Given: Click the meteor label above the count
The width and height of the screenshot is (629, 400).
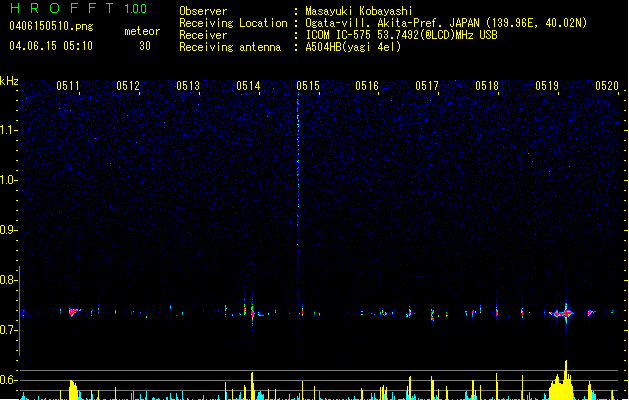Looking at the screenshot, I should 142,31.
